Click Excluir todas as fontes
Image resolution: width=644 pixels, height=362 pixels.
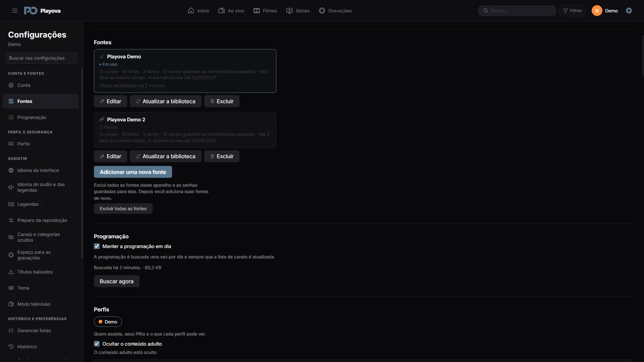(123, 208)
